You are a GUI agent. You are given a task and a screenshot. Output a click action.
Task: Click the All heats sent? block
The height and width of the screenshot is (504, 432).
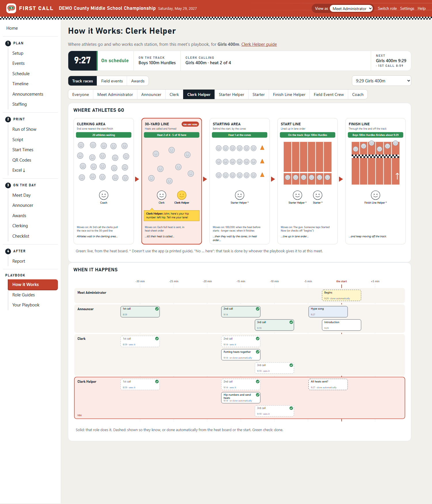[x=328, y=384]
